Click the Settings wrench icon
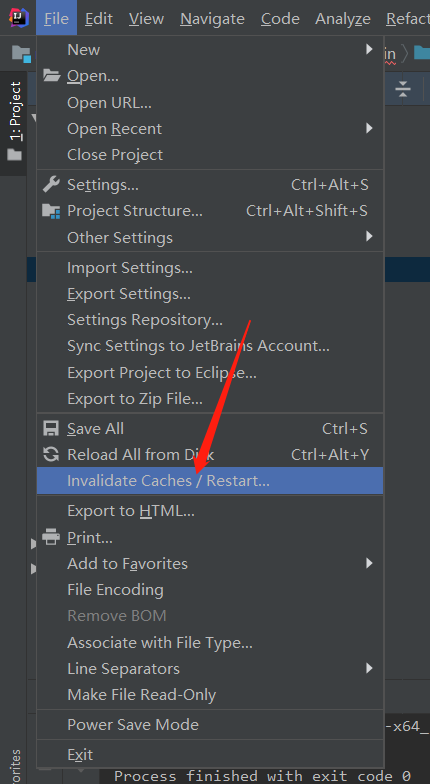 click(x=51, y=184)
